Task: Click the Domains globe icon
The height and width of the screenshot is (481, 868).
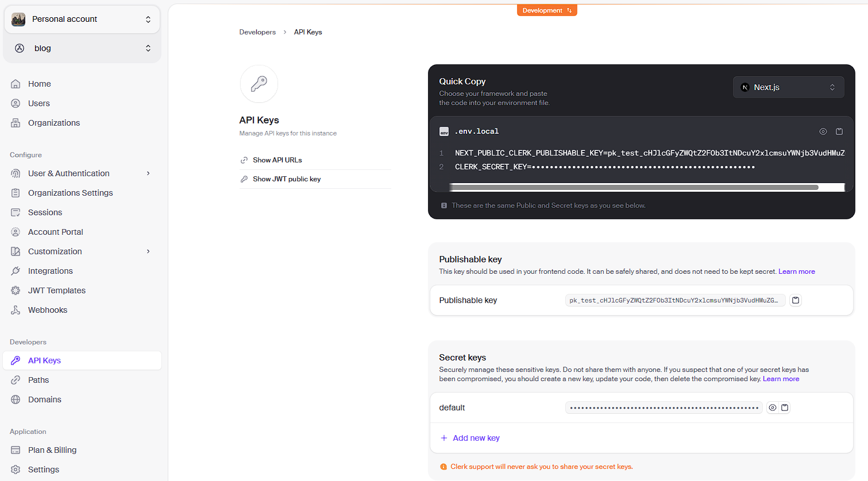Action: point(16,399)
